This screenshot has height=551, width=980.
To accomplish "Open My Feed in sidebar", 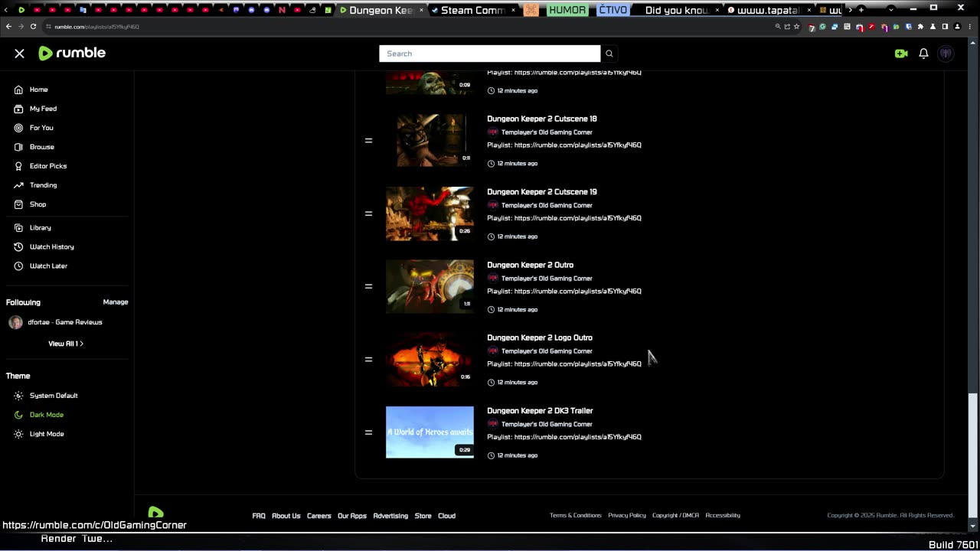I will click(x=43, y=109).
